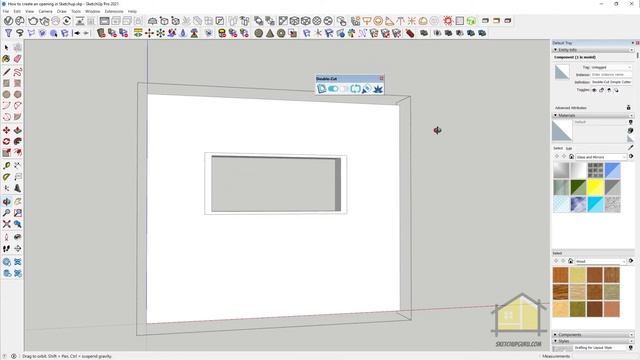Select the Freehand squiggle tool
The image size is (640, 360).
(18, 72)
